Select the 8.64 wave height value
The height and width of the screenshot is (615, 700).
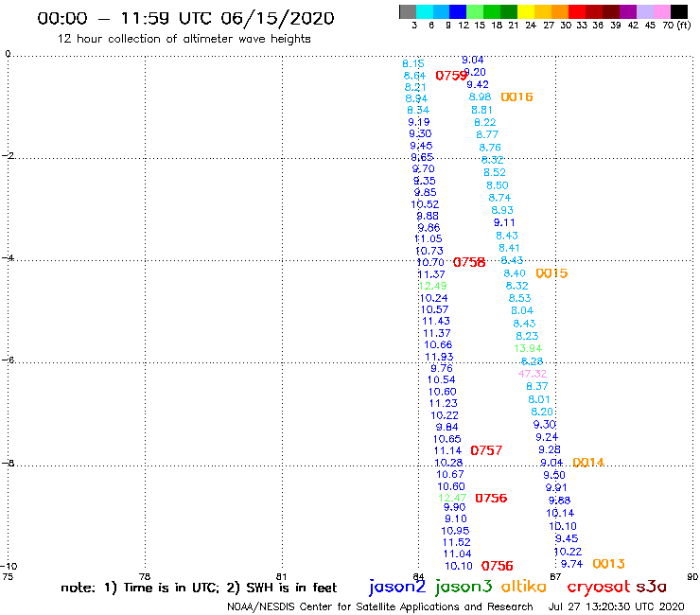coord(414,76)
